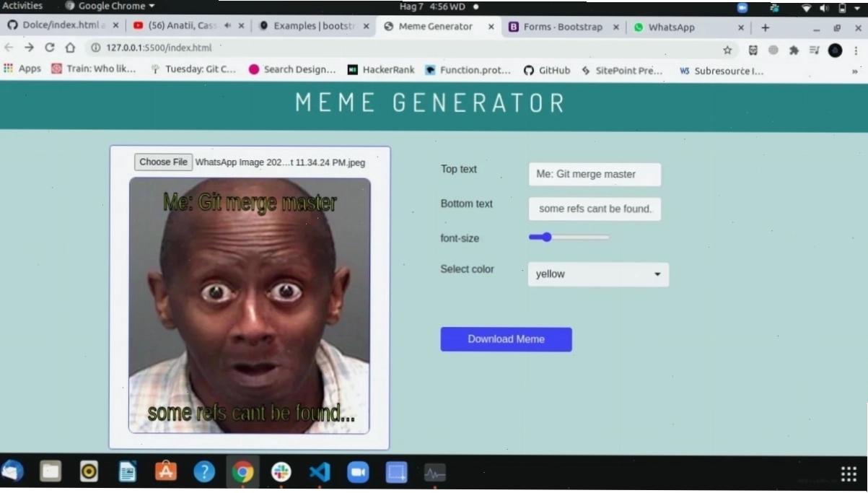Open the Files manager from the dock
This screenshot has height=493, width=868.
tap(51, 473)
